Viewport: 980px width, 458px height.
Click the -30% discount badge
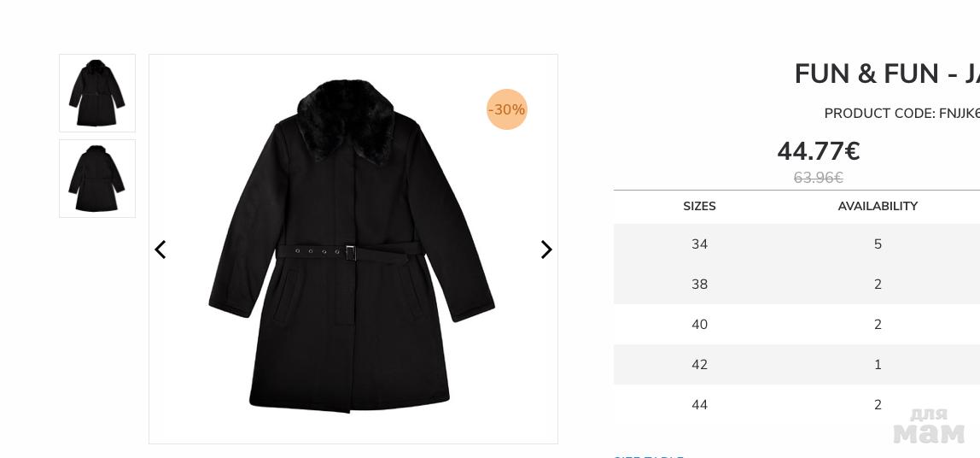tap(507, 109)
